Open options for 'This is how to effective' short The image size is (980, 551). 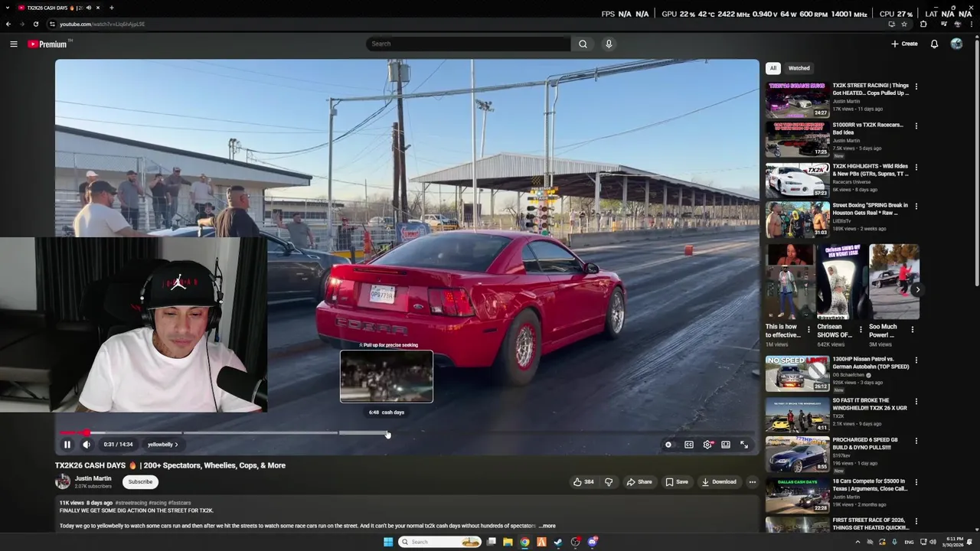808,330
